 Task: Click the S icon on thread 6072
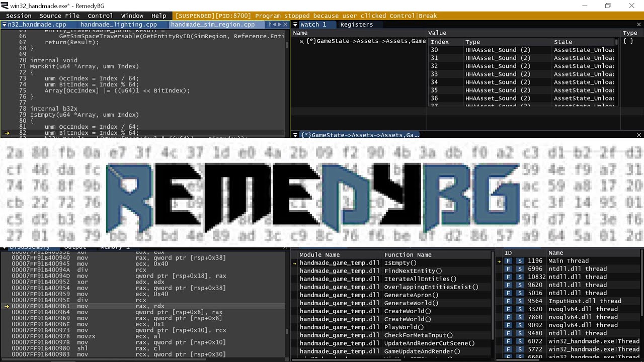pos(520,341)
